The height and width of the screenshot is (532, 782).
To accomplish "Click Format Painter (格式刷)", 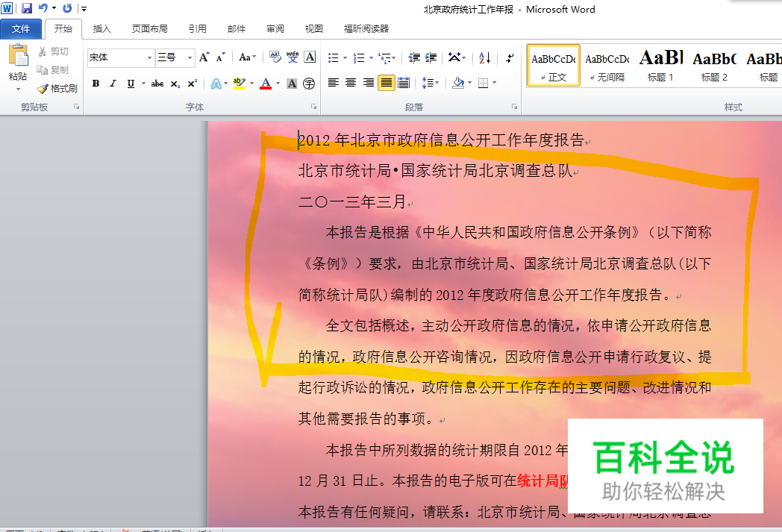I will [57, 88].
